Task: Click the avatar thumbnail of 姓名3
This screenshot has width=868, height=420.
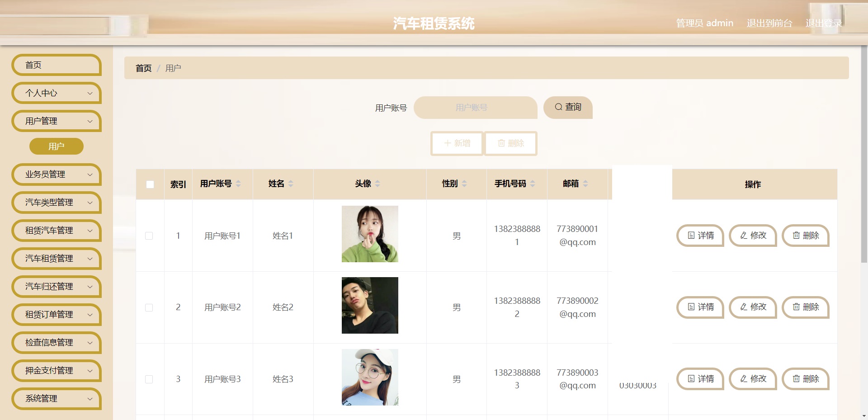Action: (x=370, y=377)
